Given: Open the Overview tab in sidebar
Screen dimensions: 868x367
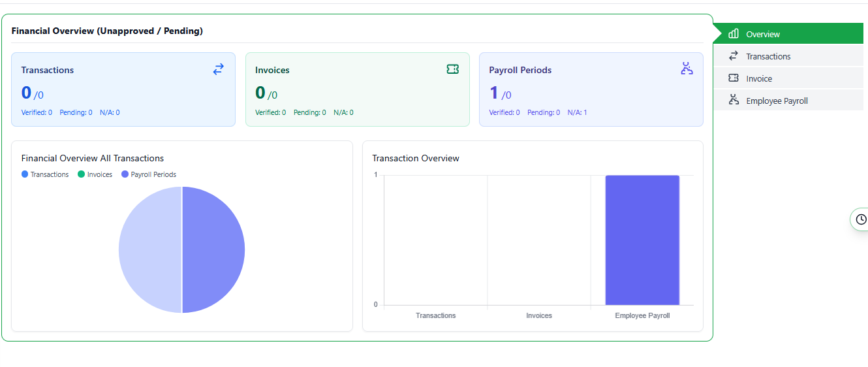Looking at the screenshot, I should 788,34.
